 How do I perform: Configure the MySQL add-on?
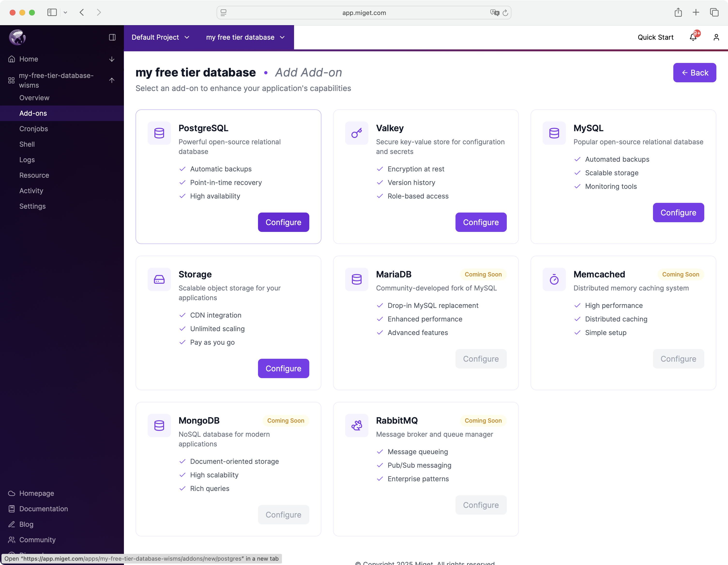678,213
